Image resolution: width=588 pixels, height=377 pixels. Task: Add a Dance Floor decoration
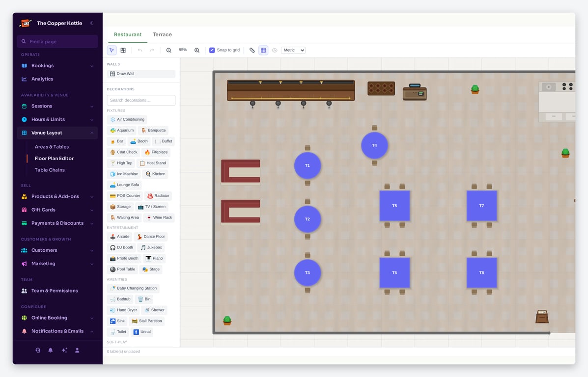tap(150, 237)
